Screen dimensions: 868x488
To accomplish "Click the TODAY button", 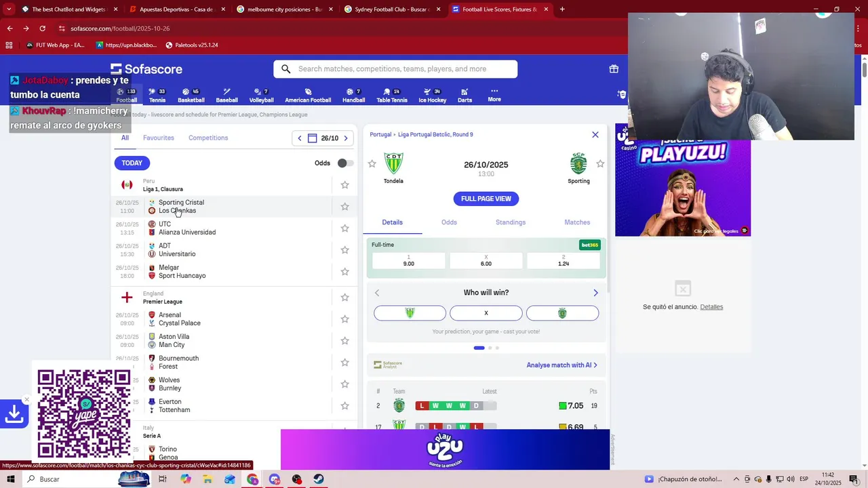I will (132, 163).
